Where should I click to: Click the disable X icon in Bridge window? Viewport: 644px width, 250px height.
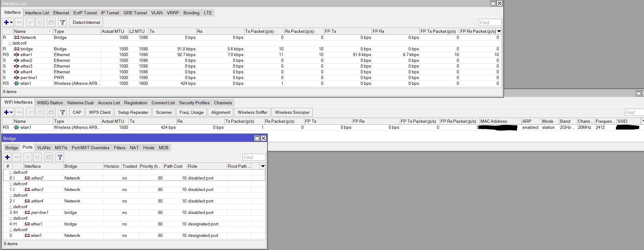point(37,157)
